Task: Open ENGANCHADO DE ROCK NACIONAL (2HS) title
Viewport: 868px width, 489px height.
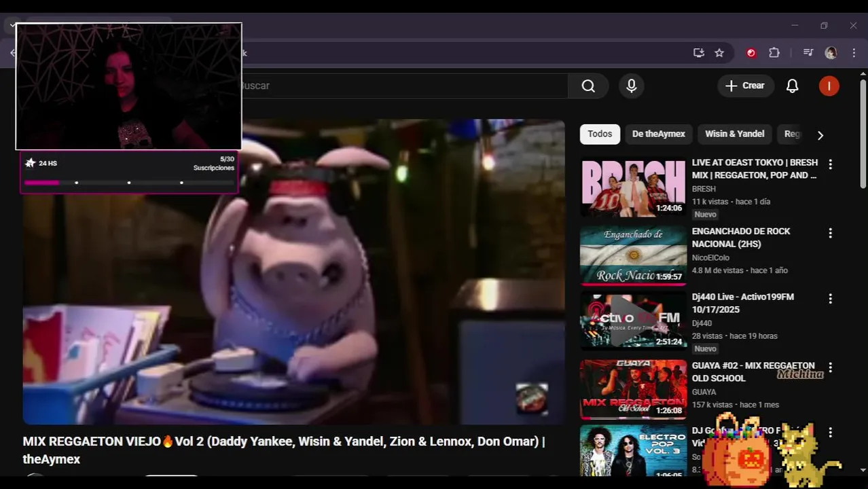Action: click(741, 237)
